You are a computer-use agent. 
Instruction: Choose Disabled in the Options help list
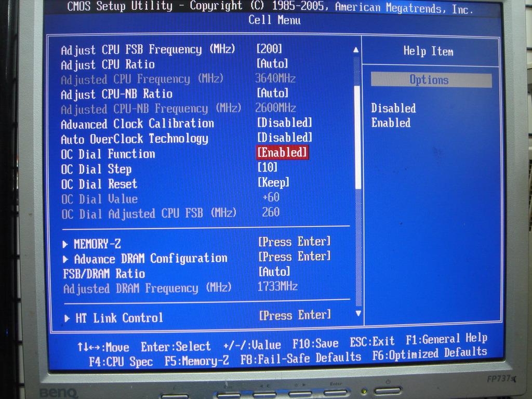click(393, 108)
